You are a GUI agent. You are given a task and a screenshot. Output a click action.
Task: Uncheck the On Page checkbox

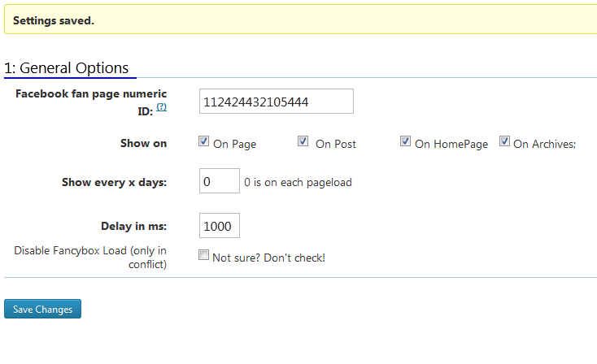point(203,141)
